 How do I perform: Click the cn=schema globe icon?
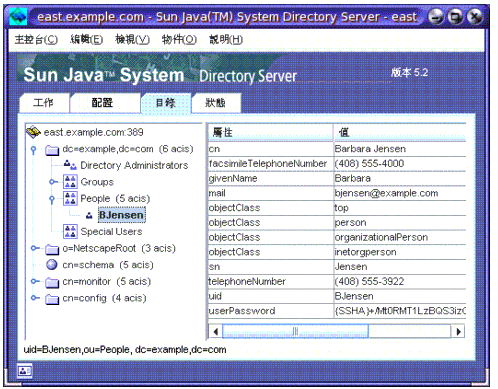coord(52,265)
